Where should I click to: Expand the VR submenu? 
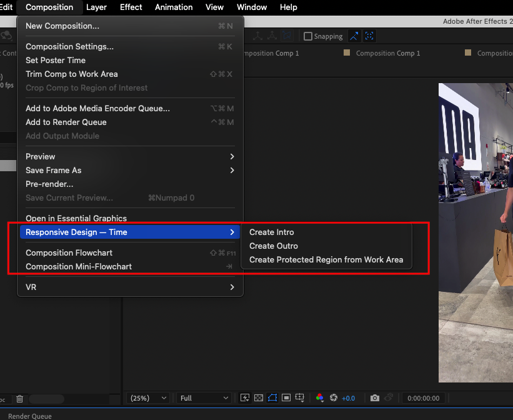[129, 287]
